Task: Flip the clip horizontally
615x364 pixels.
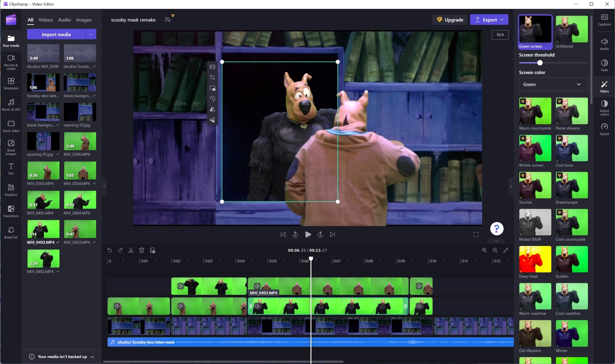Action: (212, 109)
